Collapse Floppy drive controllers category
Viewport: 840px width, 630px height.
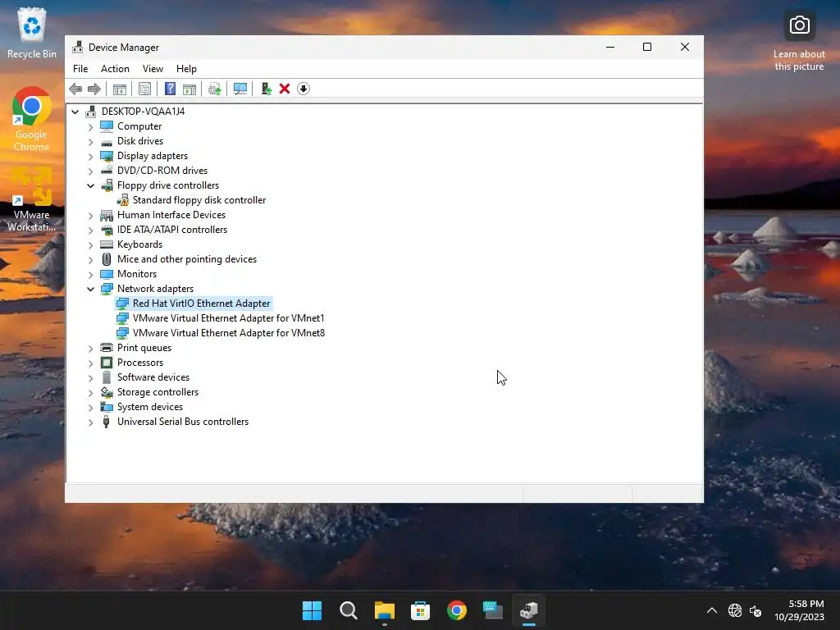pyautogui.click(x=90, y=185)
